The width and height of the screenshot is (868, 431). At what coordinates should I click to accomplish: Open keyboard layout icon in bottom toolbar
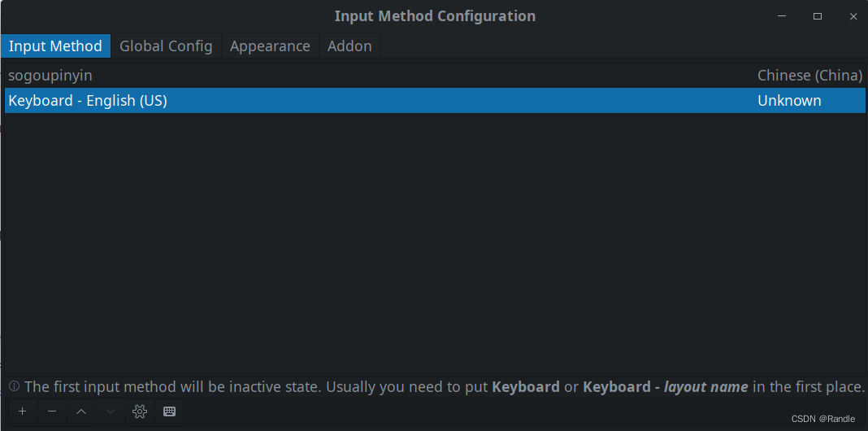(x=169, y=411)
